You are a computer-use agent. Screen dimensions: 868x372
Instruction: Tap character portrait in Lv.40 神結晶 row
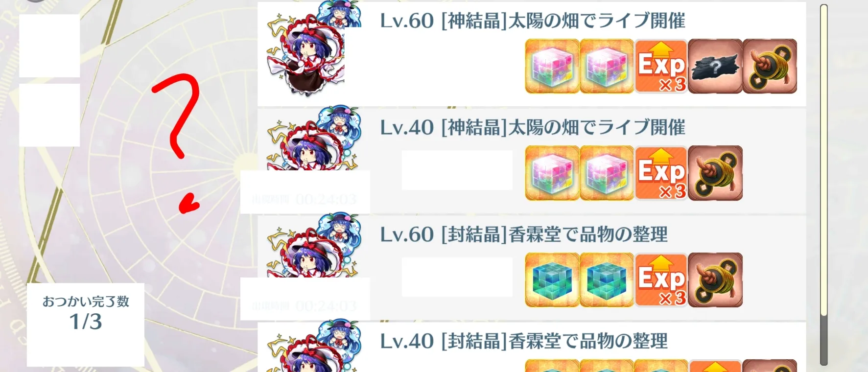pyautogui.click(x=313, y=139)
